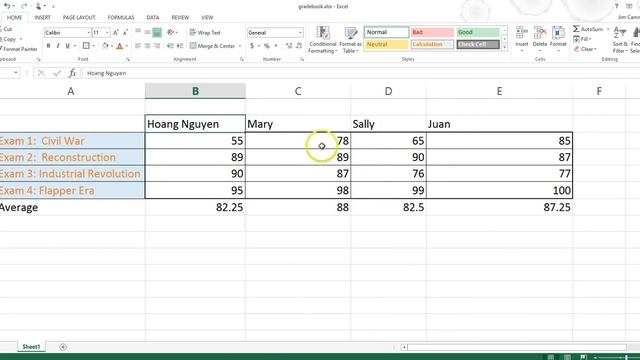The height and width of the screenshot is (360, 640).
Task: Increase decimal places
Action: (x=289, y=46)
